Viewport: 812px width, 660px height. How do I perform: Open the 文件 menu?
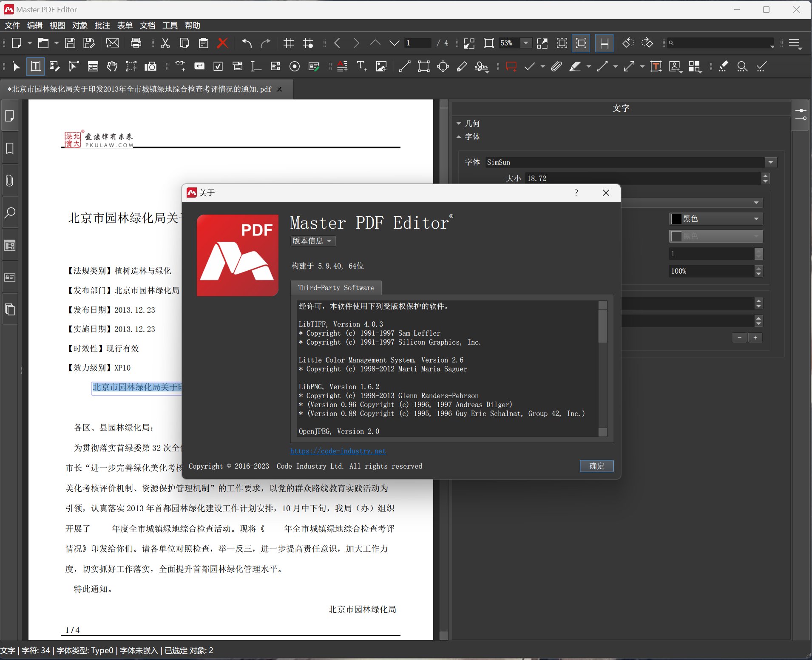click(12, 25)
